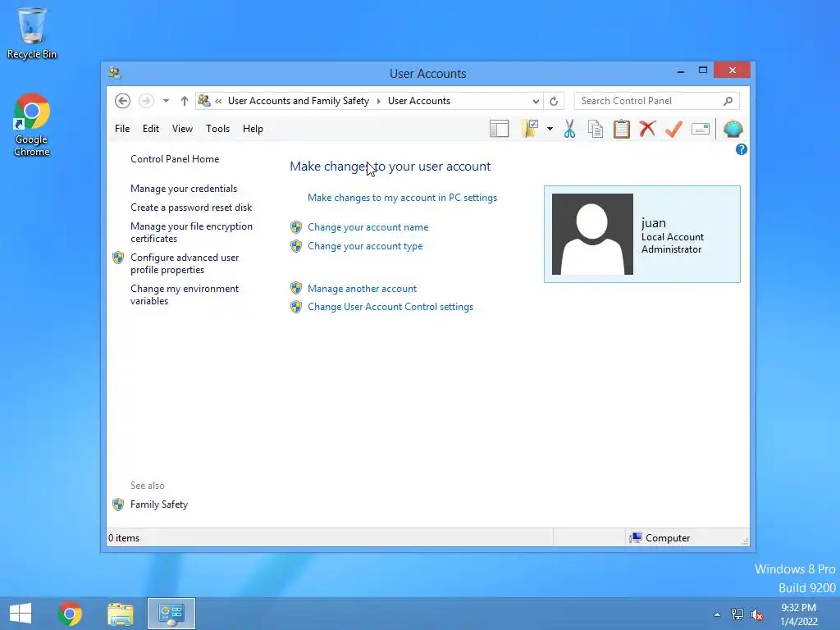Open the Edit menu

151,129
